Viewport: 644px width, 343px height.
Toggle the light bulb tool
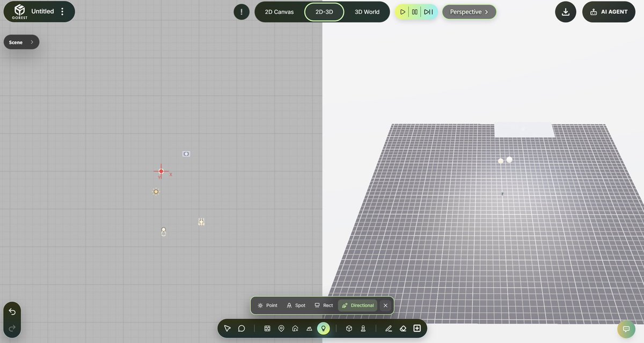tap(323, 329)
